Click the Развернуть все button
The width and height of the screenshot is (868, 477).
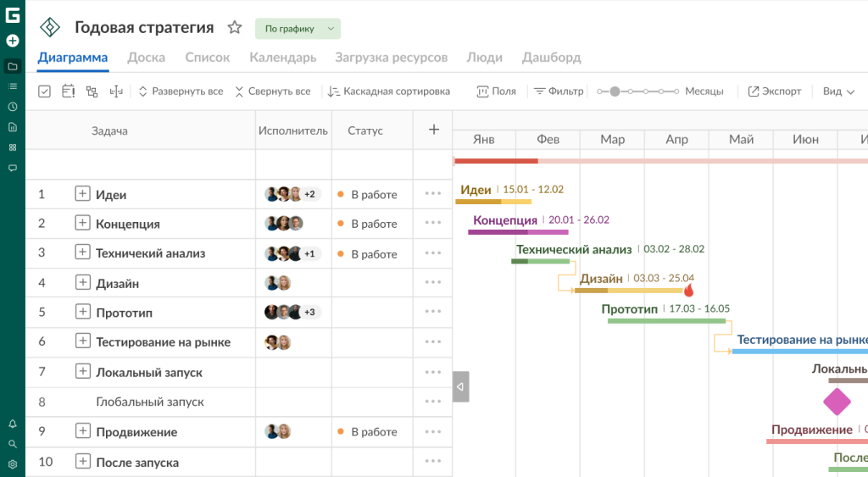click(180, 92)
